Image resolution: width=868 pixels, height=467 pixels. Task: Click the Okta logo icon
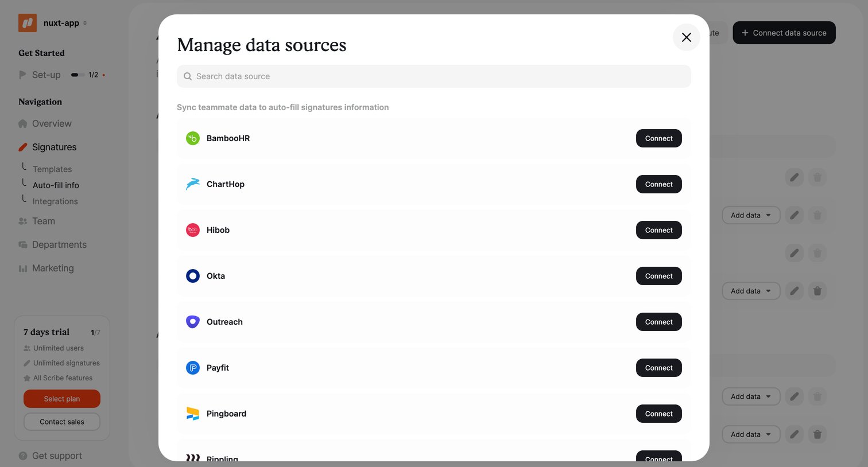193,276
